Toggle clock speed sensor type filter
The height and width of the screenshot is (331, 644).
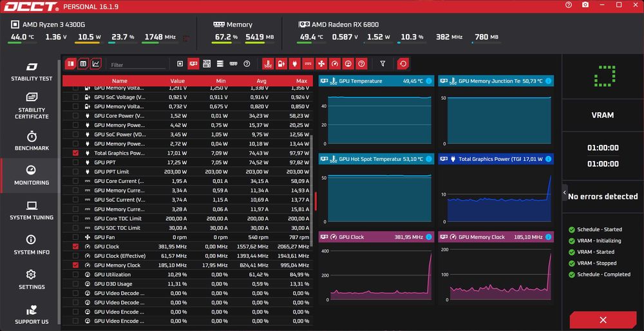335,64
